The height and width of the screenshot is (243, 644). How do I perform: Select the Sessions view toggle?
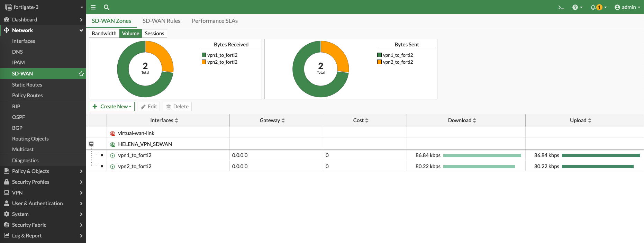[x=154, y=34]
